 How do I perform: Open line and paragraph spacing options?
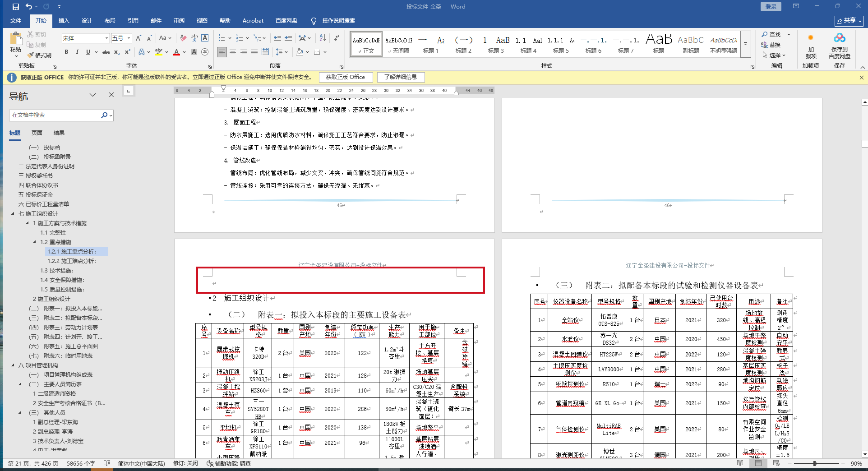coord(281,52)
